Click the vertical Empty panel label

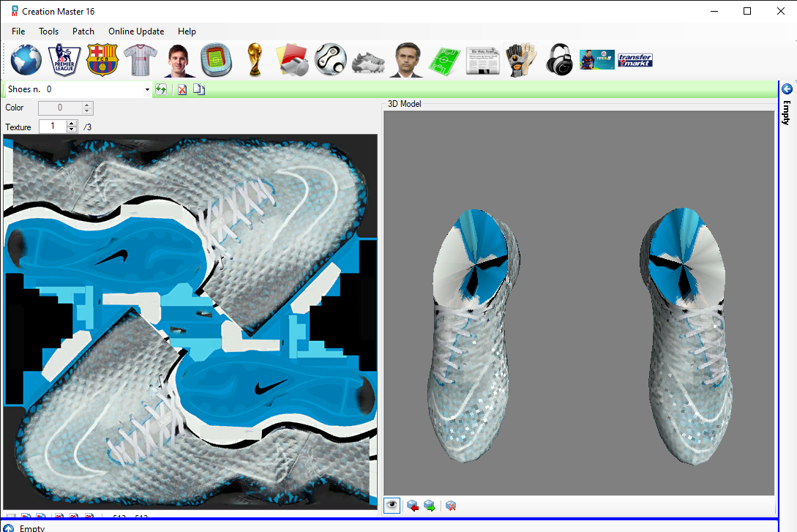tap(787, 113)
